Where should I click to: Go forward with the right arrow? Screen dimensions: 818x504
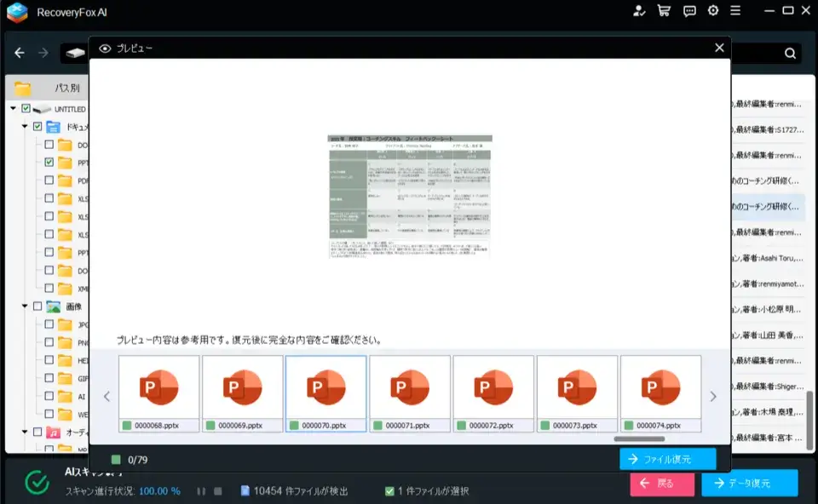tap(43, 53)
